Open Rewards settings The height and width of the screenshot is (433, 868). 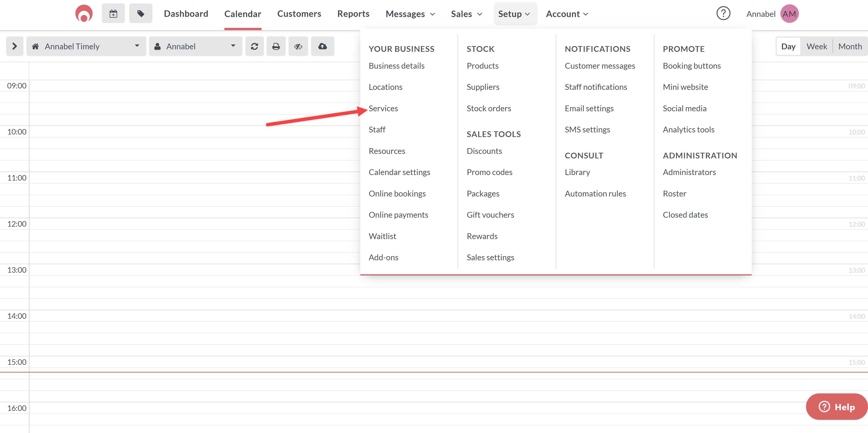482,236
